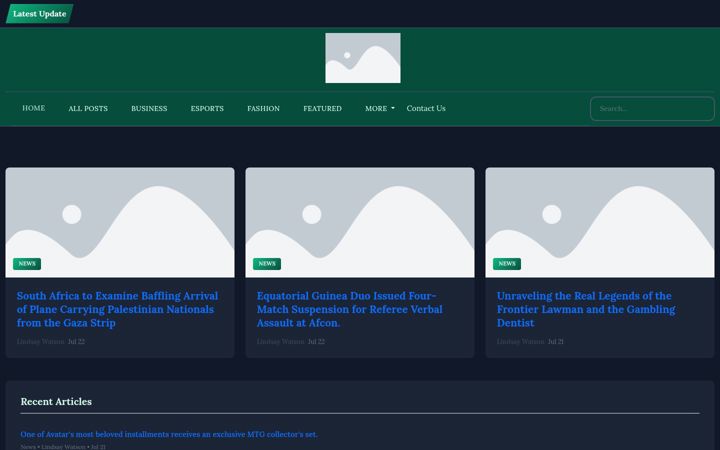Open the Contact Us link
Viewport: 720px width, 450px height.
[x=426, y=108]
